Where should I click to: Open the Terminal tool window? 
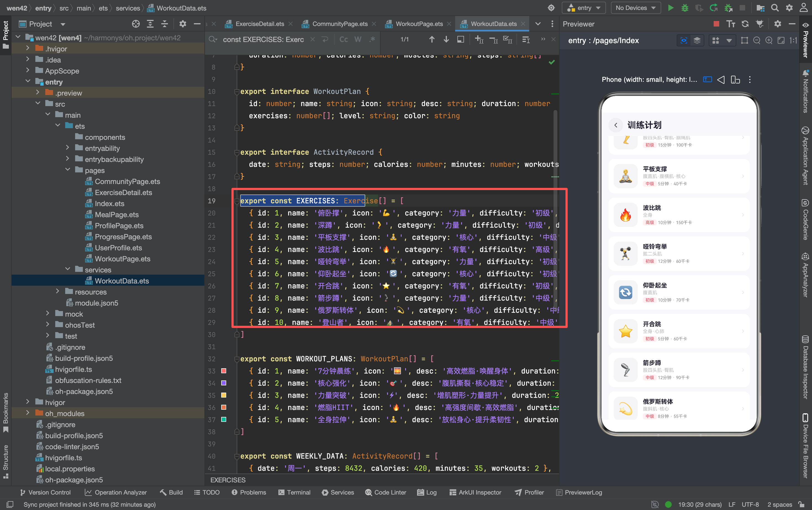(x=294, y=492)
